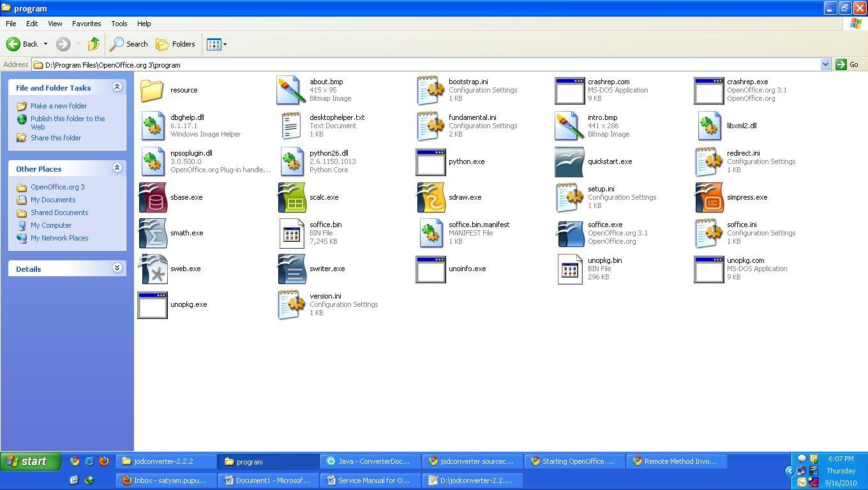Switch to jodconverter-2.2.2 taskbar window
The image size is (868, 490).
167,461
